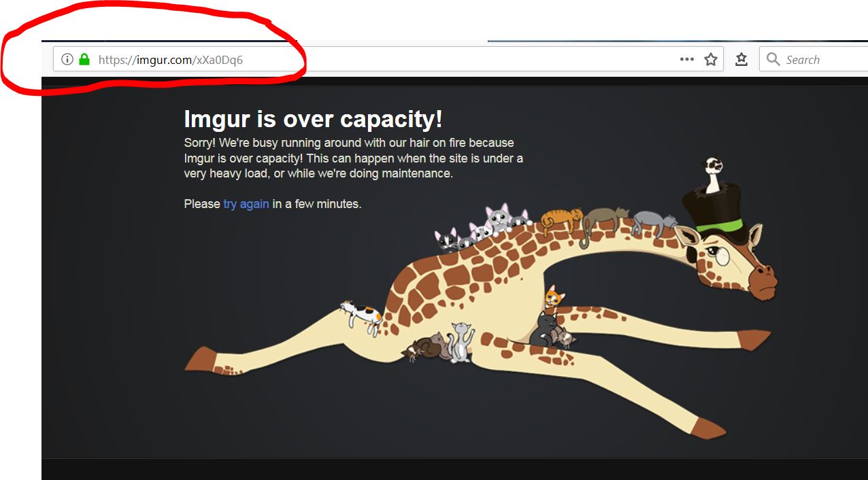This screenshot has width=868, height=480.
Task: Click the site information icon in address bar
Action: (67, 59)
